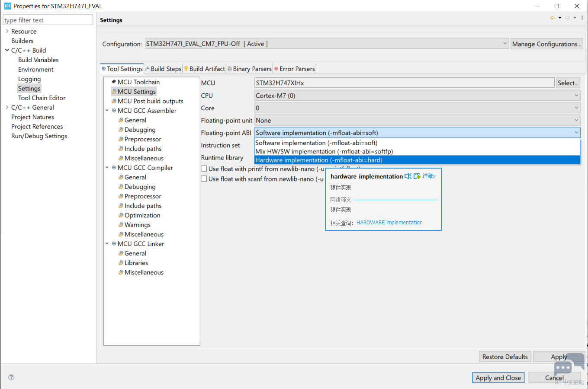Select Include paths under MCU GCC Compiler
The width and height of the screenshot is (588, 389).
(x=143, y=206)
